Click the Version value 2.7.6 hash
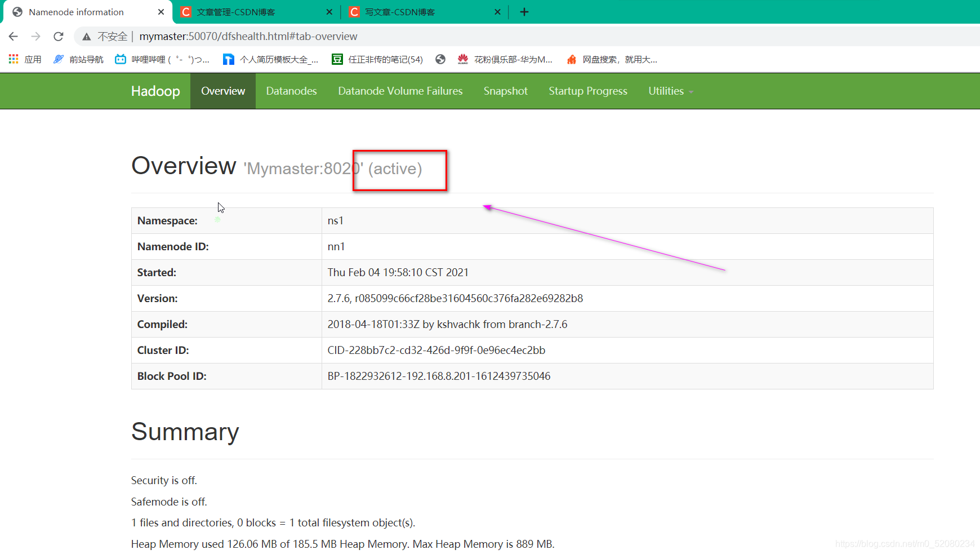 point(455,299)
